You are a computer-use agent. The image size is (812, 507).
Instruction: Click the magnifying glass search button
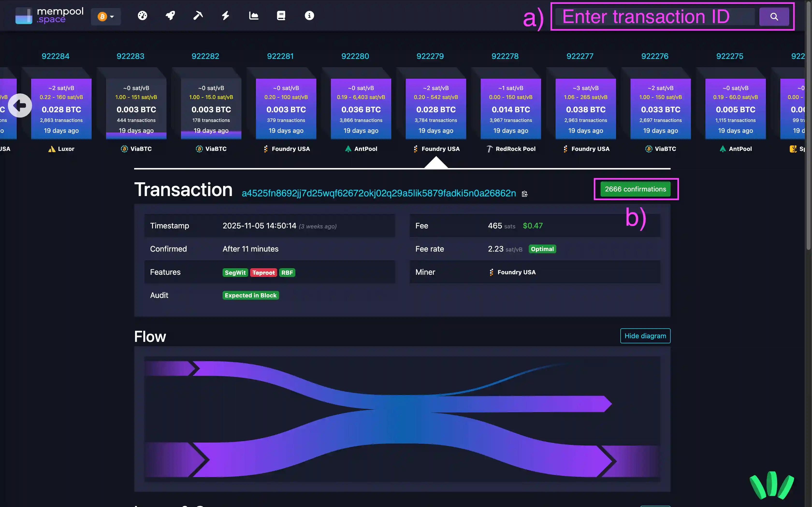(774, 16)
